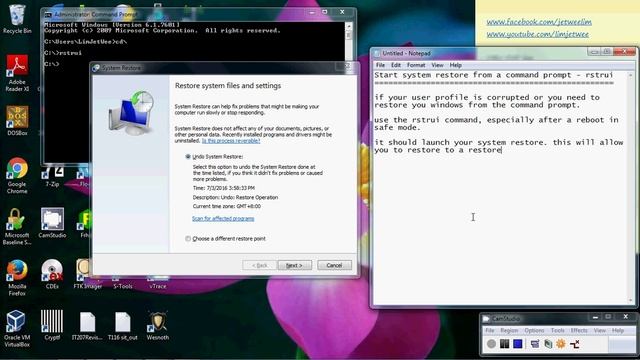Open the DOSBox desktop shortcut
Screen dimensions: 640x360
pos(17,121)
